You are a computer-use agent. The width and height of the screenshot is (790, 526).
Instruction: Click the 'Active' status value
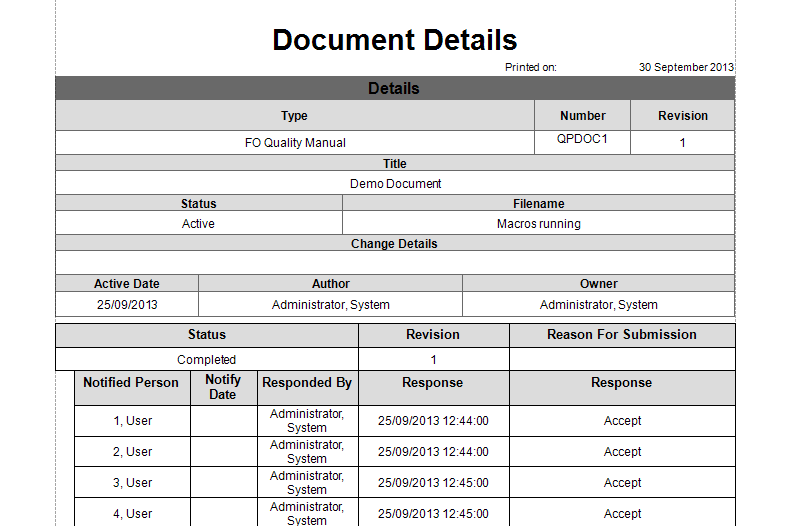click(198, 224)
